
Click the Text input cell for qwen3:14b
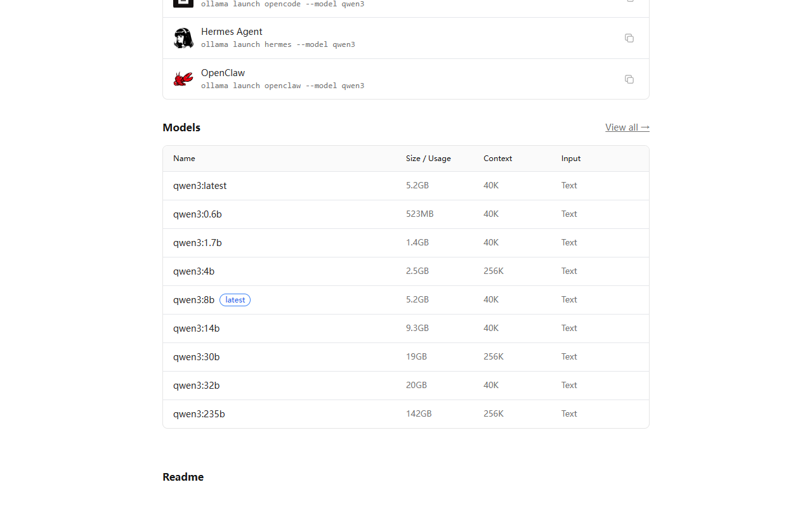[569, 328]
